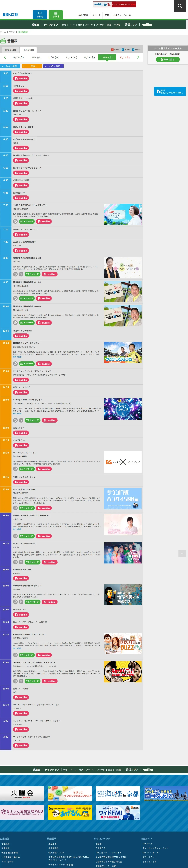Screen dimensions: 188x868
Task: Open SNS / 配信 menu
Action: pyautogui.click(x=83, y=15)
